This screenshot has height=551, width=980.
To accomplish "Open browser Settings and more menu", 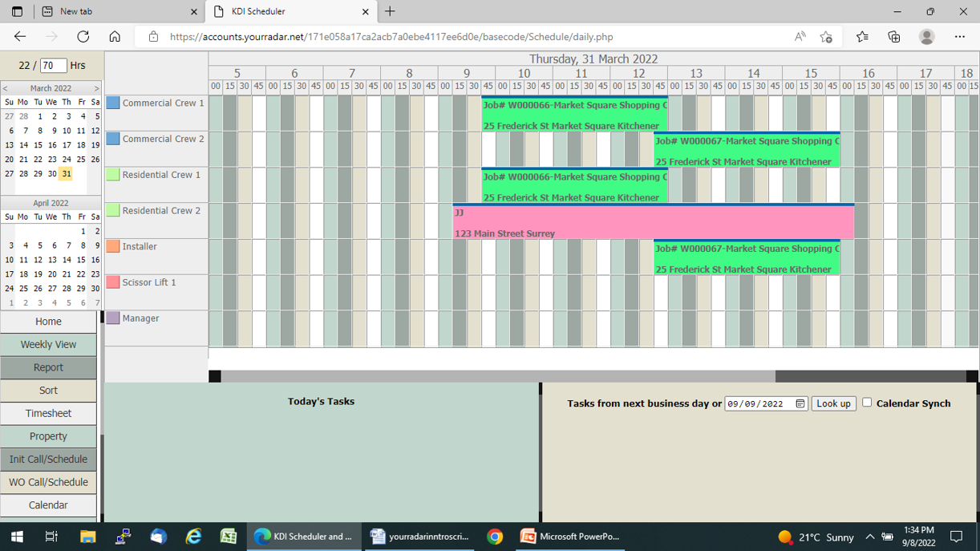I will 959,37.
